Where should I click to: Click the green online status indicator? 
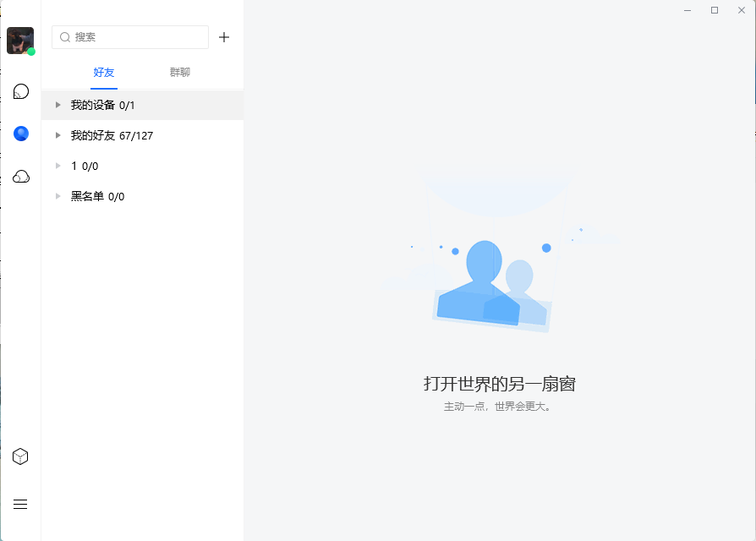point(30,52)
